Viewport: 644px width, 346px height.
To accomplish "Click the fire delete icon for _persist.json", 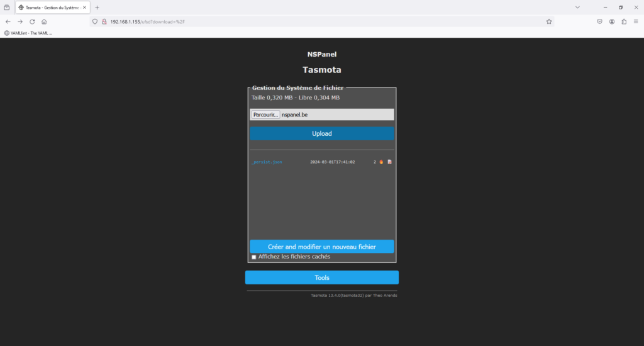I will 381,162.
